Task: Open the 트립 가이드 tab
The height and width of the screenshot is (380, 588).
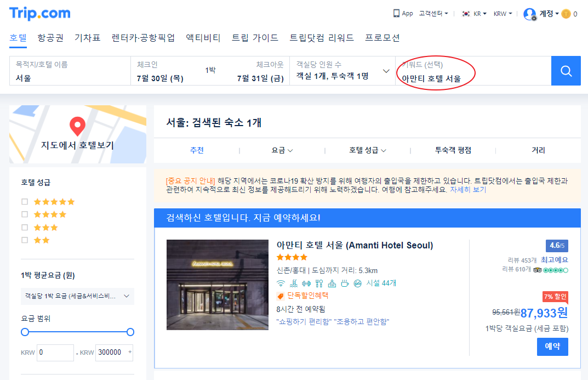Action: pyautogui.click(x=255, y=38)
